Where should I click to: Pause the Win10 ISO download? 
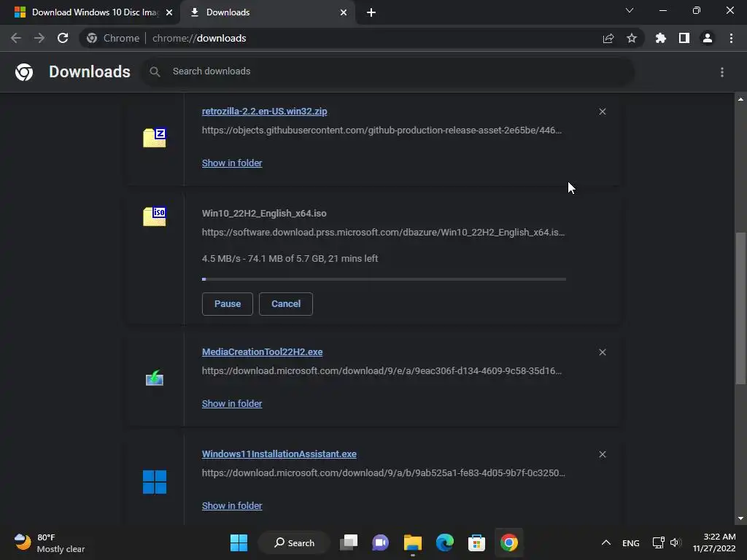pos(228,304)
